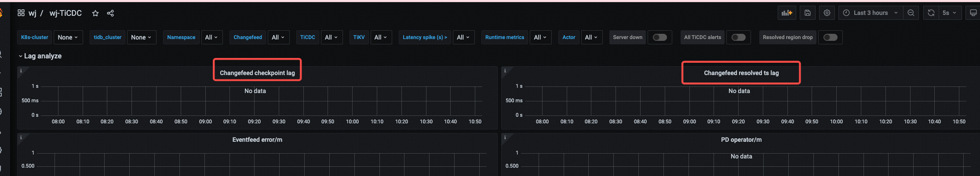This screenshot has height=176, width=980.
Task: Open Changefeed resolved ts lag panel menu
Action: (741, 73)
